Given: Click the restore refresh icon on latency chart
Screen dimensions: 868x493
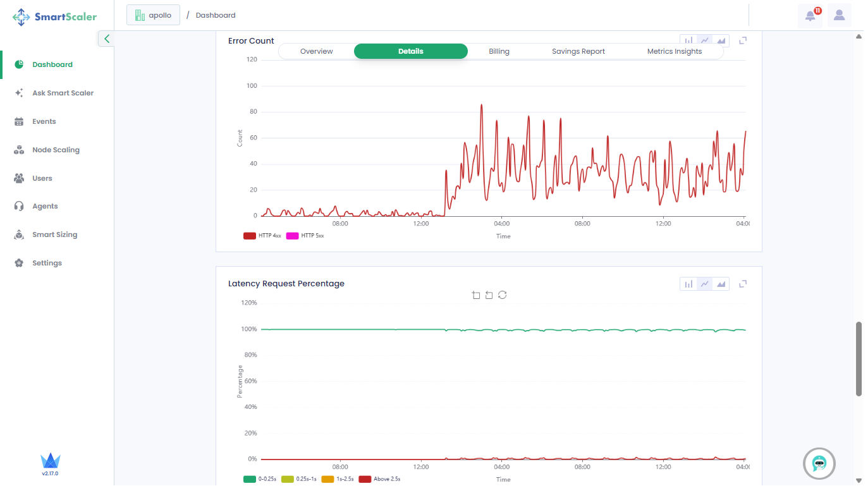Looking at the screenshot, I should click(502, 295).
